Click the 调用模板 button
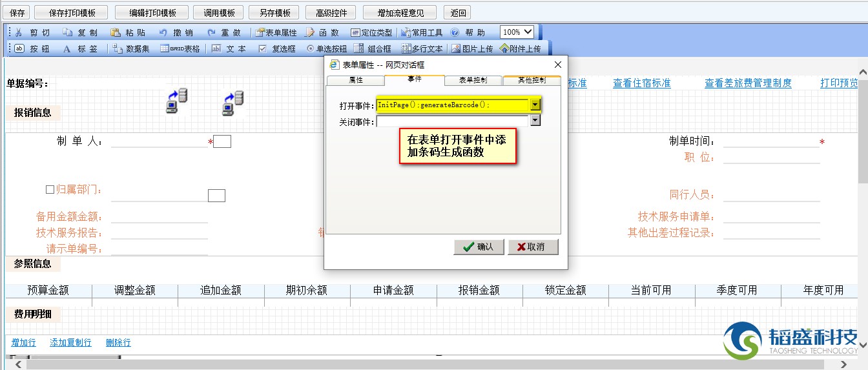This screenshot has width=868, height=370. point(218,12)
